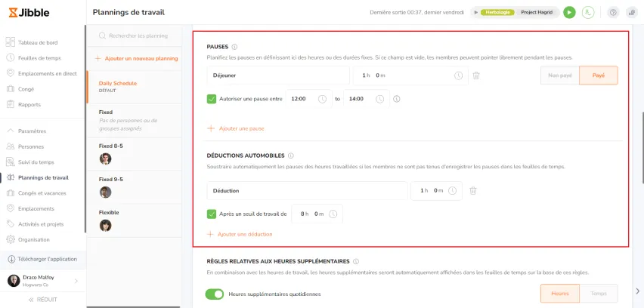This screenshot has height=308, width=644.
Task: Toggle Heures supplémentaires quotidiennes switch
Action: click(x=215, y=294)
